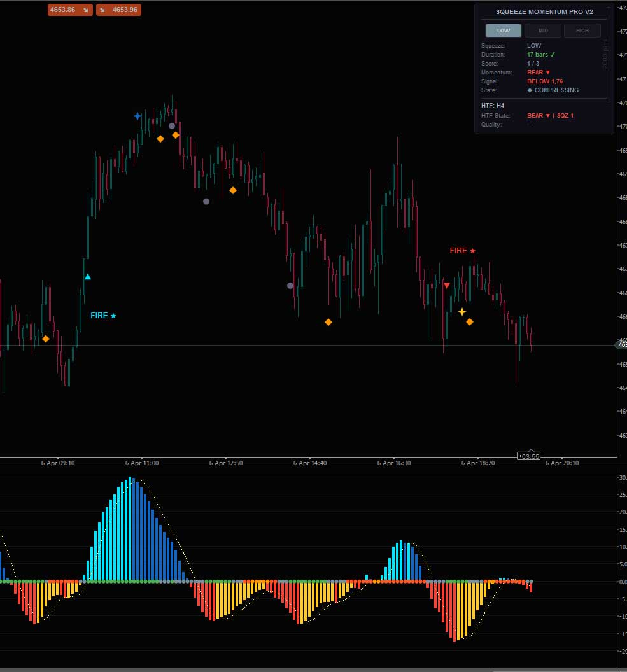The height and width of the screenshot is (672, 627).
Task: Click the 03:55 countdown on time axis
Action: 529,456
